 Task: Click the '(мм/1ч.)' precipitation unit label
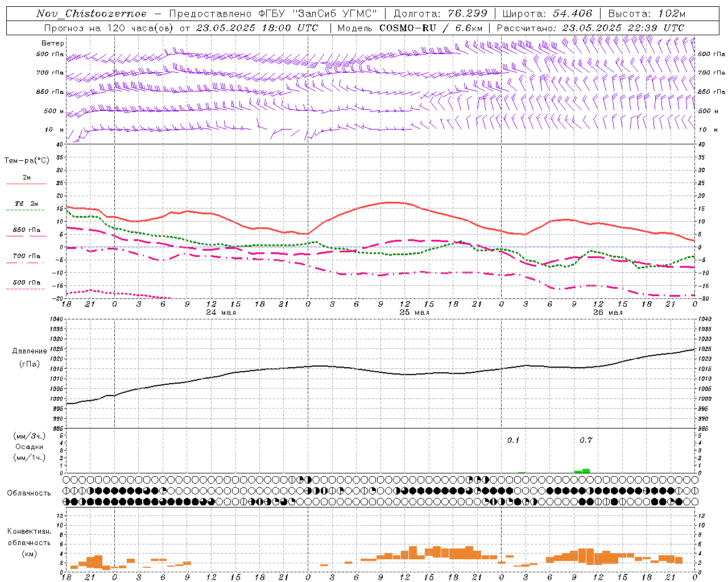tap(30, 458)
